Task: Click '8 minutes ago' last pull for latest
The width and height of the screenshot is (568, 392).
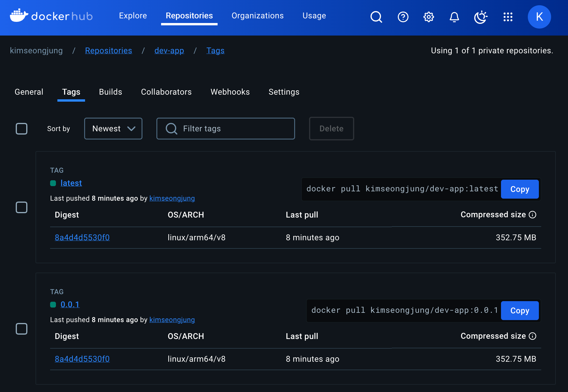Action: click(x=313, y=238)
